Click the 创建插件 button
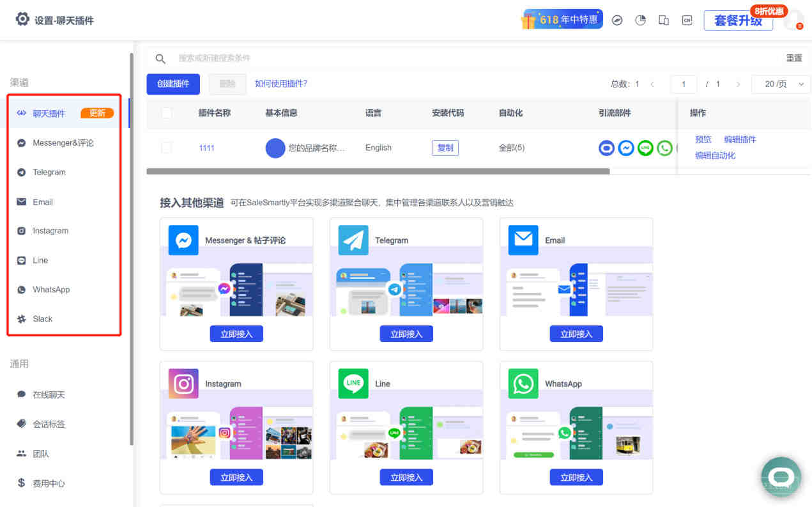Viewport: 812px width, 507px height. coord(173,84)
